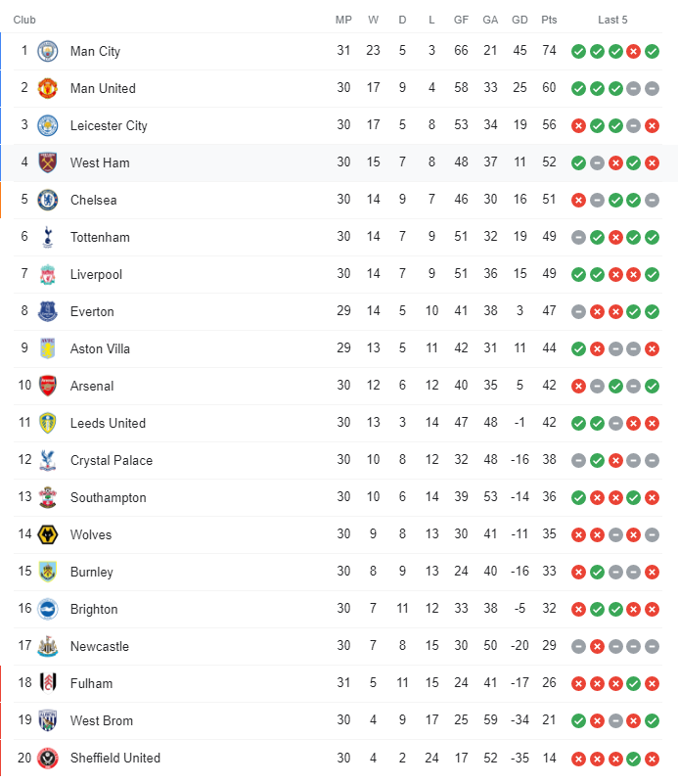Click Fulham's green win icon in Last 5
The width and height of the screenshot is (678, 784).
point(634,683)
